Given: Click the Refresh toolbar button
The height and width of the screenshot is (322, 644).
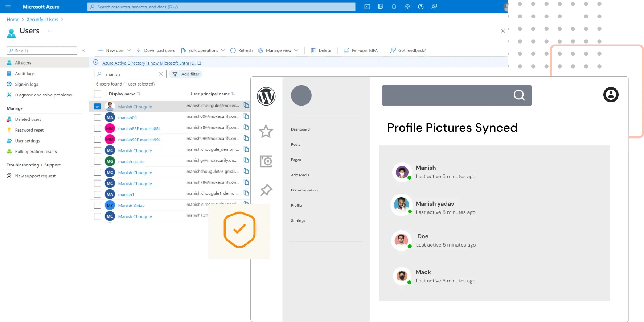Looking at the screenshot, I should tap(241, 50).
